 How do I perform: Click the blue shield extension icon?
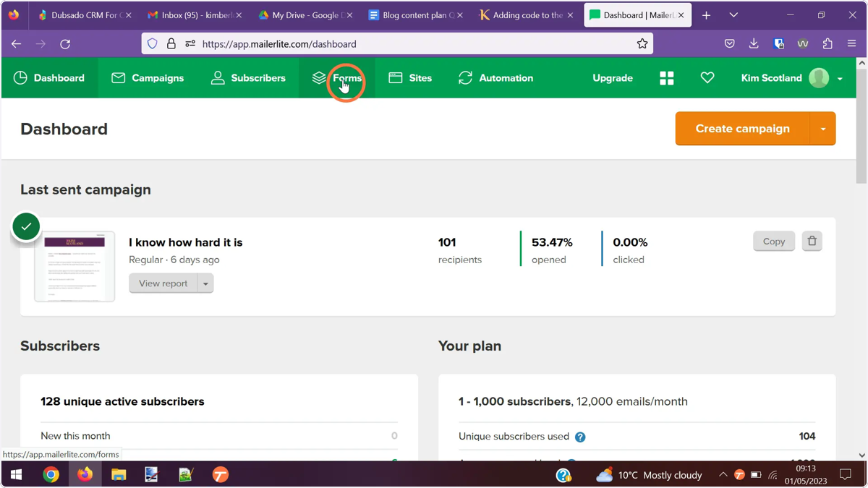pyautogui.click(x=779, y=44)
